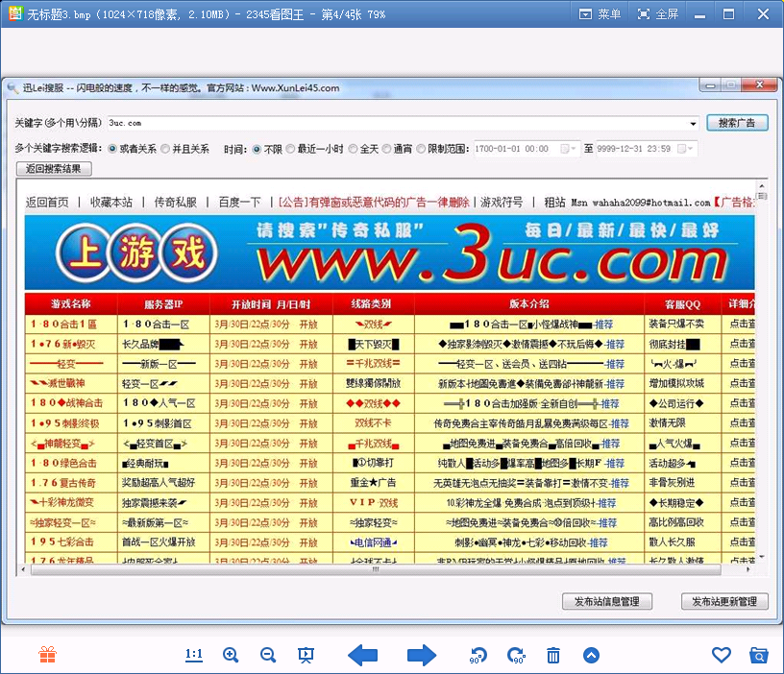This screenshot has height=674, width=784.
Task: Open the keyword combo box dropdown arrow
Action: pos(693,124)
